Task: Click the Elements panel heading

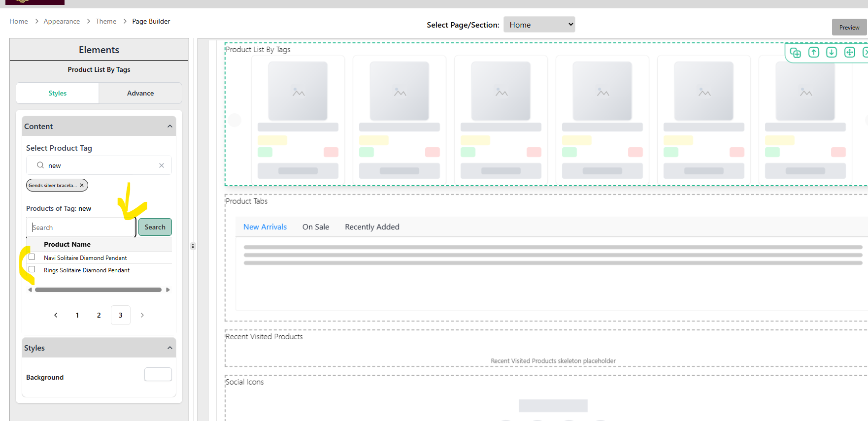Action: [99, 50]
